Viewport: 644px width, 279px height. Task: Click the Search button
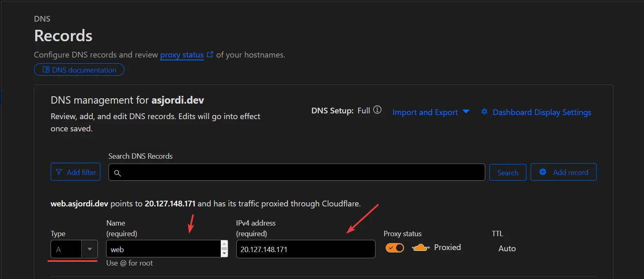(x=508, y=173)
